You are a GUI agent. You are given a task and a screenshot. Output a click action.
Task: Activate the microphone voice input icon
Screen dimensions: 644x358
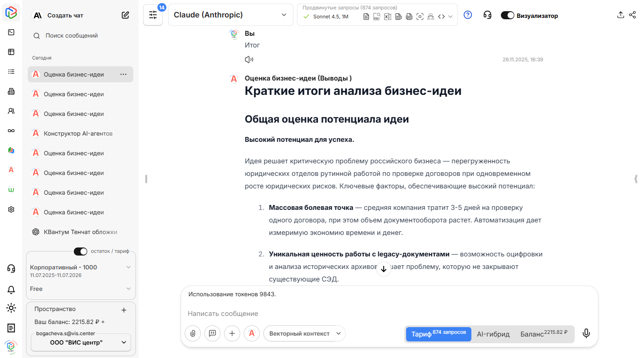click(x=586, y=333)
